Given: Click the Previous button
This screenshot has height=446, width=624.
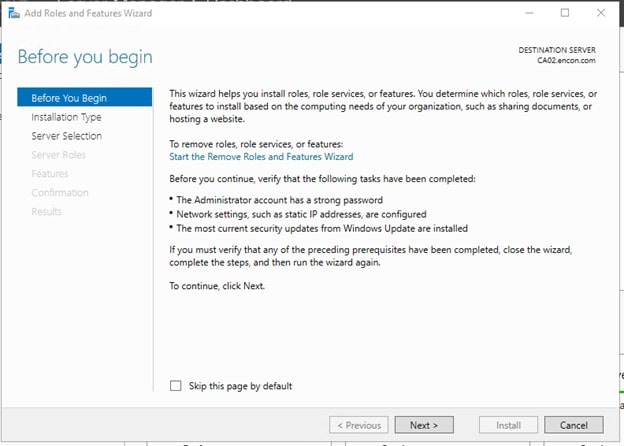Looking at the screenshot, I should coord(359,425).
